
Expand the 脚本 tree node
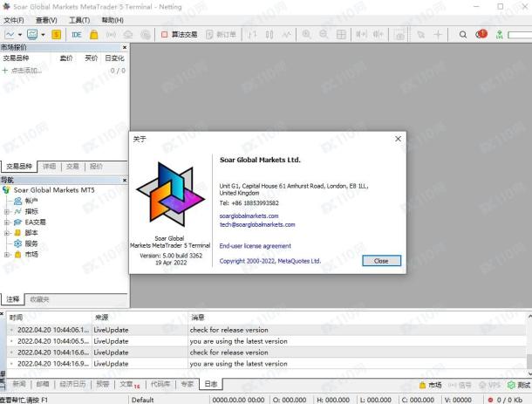click(x=6, y=233)
